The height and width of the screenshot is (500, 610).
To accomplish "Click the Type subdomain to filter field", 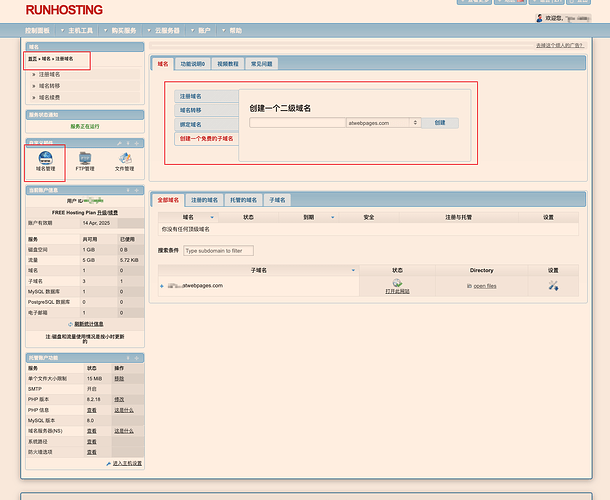I will click(219, 251).
